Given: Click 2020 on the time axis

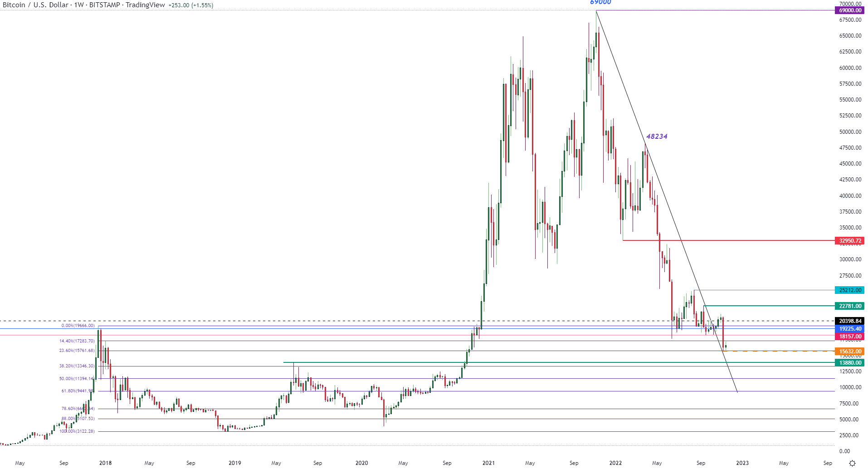Looking at the screenshot, I should coord(361,463).
